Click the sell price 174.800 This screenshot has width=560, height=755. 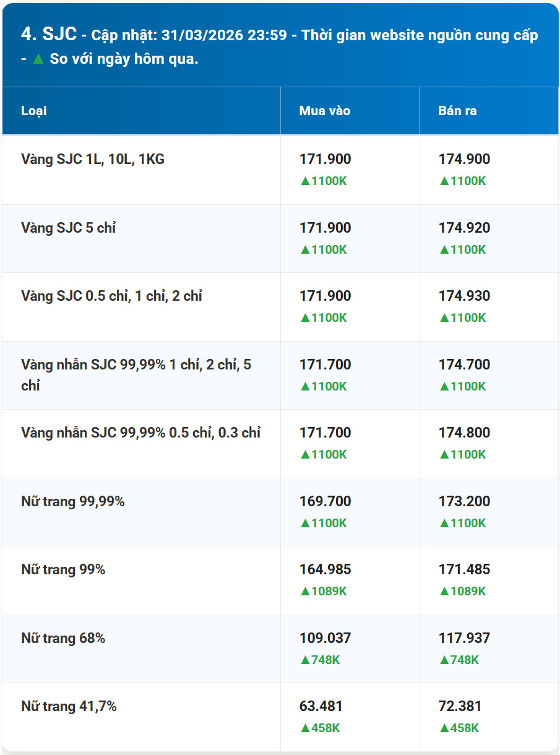[465, 433]
